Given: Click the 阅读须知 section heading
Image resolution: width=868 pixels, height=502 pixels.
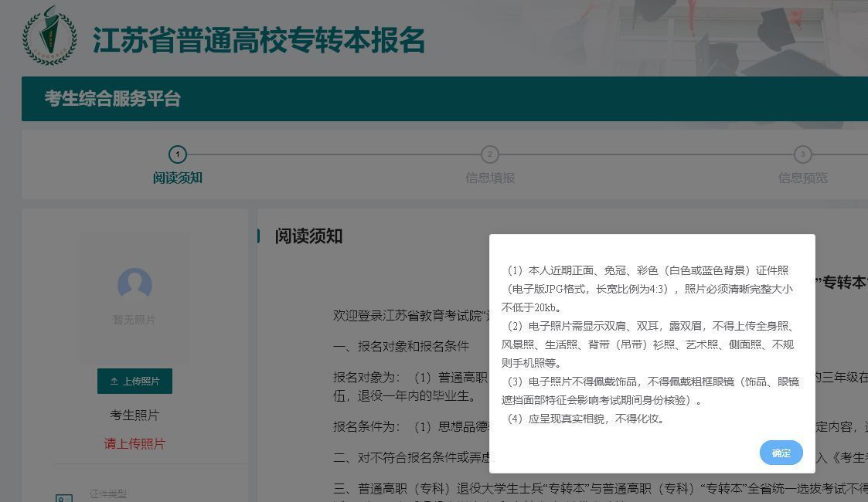Looking at the screenshot, I should click(x=308, y=236).
